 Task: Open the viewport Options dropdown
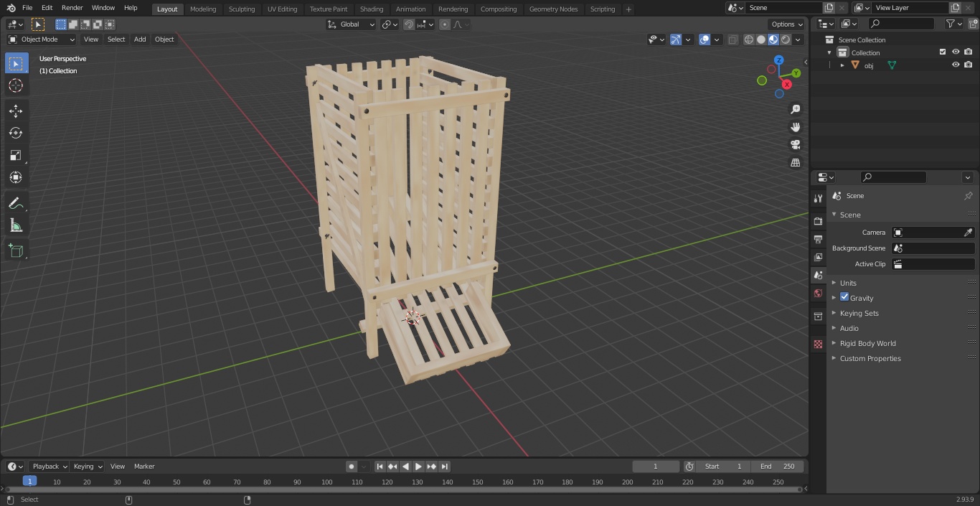(x=787, y=24)
